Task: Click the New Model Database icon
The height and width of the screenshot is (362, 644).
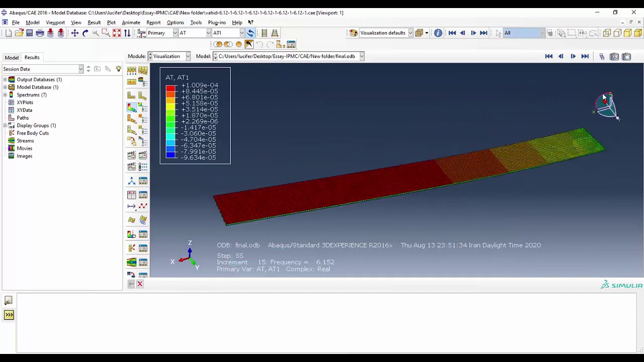Action: pos(9,33)
